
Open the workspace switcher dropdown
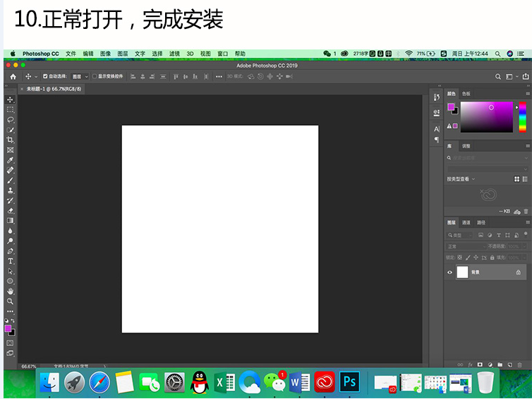pyautogui.click(x=512, y=77)
